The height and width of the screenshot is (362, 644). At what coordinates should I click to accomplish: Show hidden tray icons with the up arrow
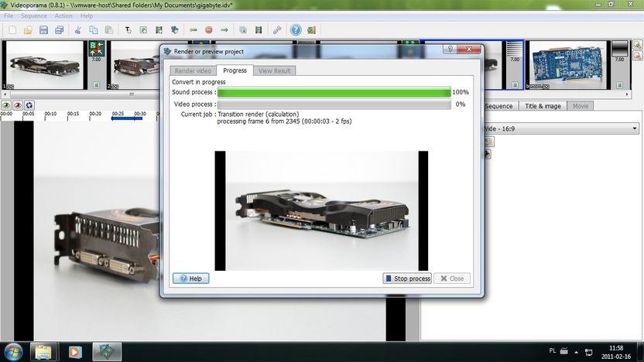576,352
